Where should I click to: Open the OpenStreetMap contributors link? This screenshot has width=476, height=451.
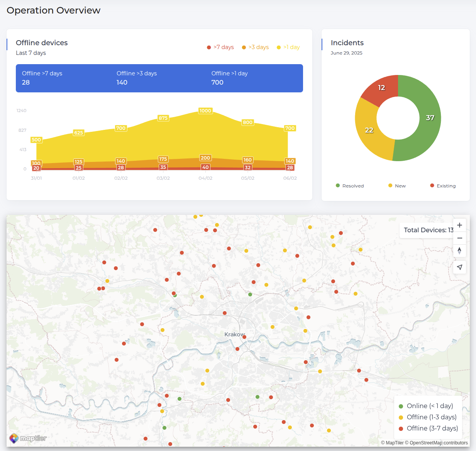(x=439, y=443)
